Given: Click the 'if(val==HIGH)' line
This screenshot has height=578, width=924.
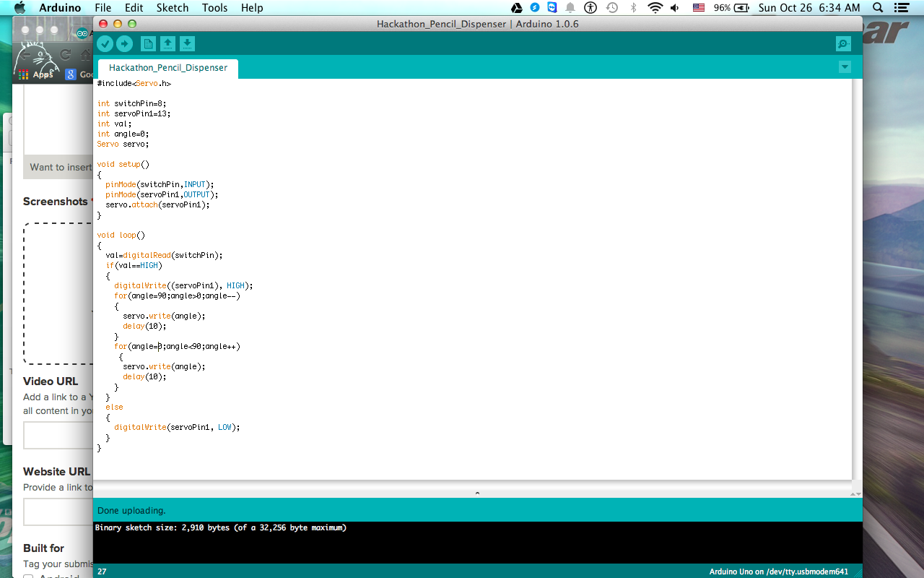Looking at the screenshot, I should tap(134, 266).
